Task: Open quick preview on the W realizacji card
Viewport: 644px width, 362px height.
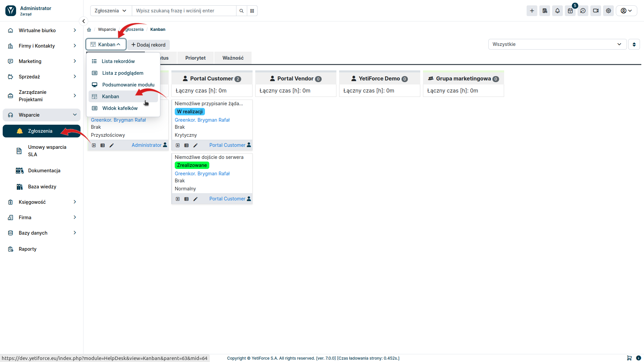Action: pyautogui.click(x=178, y=145)
